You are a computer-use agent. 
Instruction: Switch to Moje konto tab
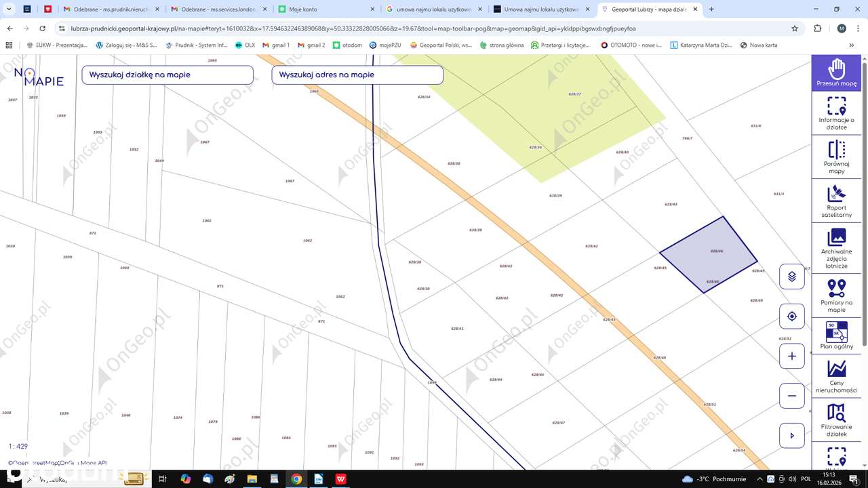click(324, 9)
